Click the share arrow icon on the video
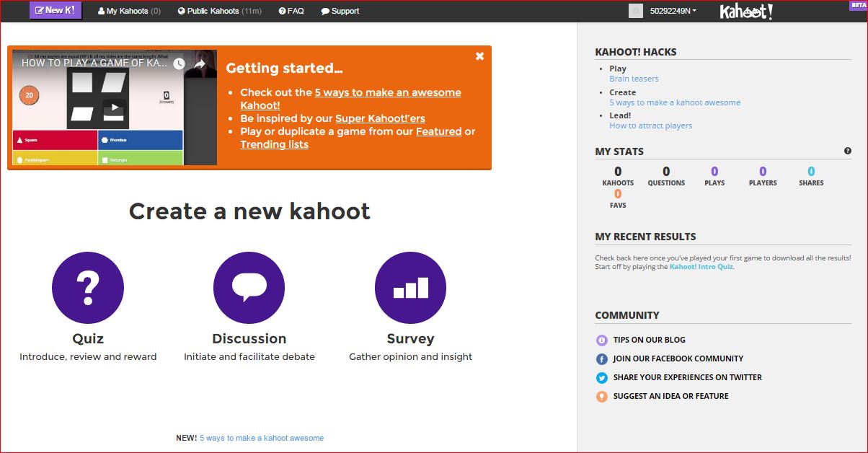Screen dimensions: 868x453 click(x=200, y=63)
